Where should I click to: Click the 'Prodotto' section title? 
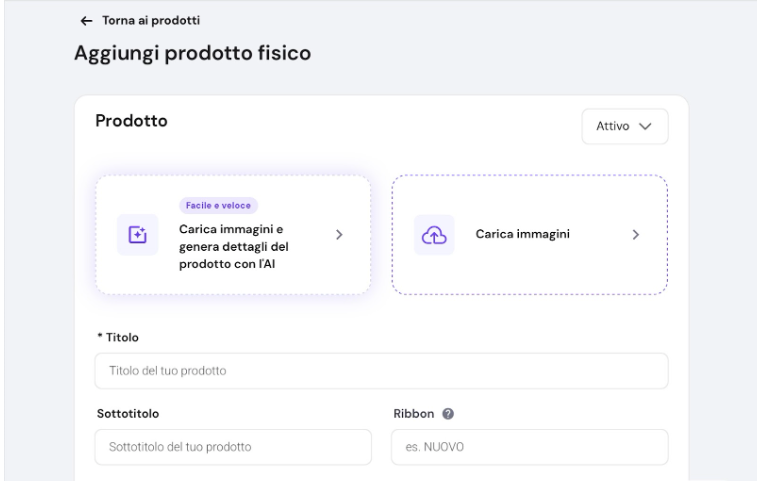click(x=131, y=121)
